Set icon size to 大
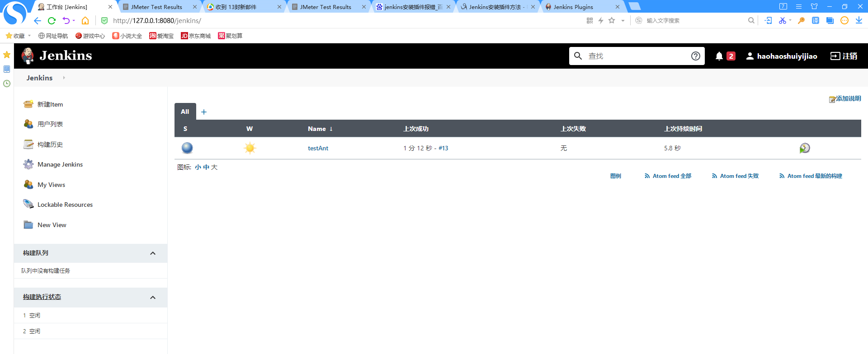 214,167
